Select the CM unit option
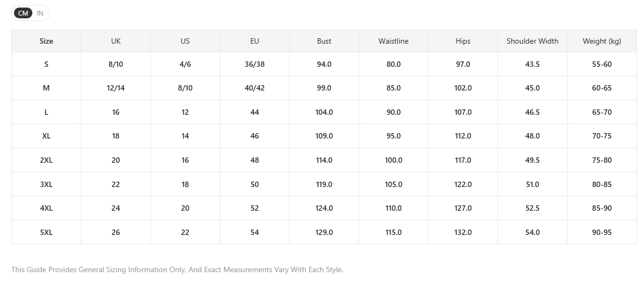Image resolution: width=644 pixels, height=284 pixels. [x=23, y=13]
